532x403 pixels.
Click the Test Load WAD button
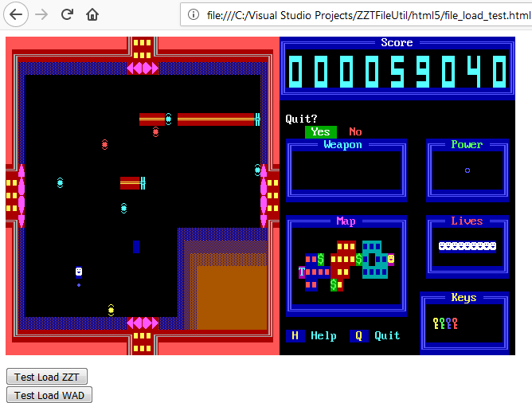pyautogui.click(x=49, y=395)
